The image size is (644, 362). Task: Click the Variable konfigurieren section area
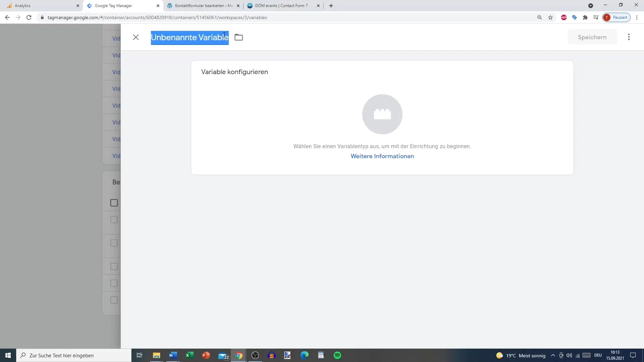point(382,117)
